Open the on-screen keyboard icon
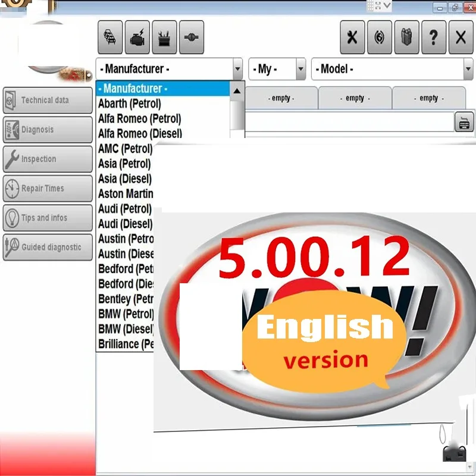 pos(464,122)
